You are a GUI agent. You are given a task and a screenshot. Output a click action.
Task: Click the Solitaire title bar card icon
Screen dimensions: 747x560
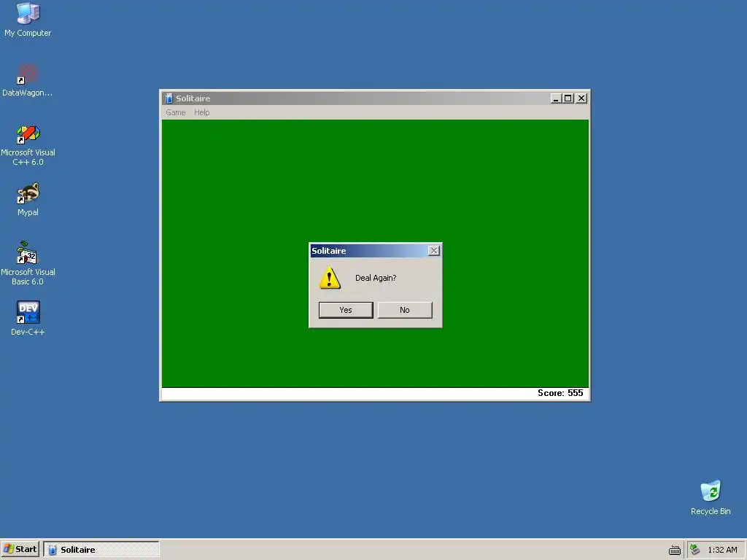(x=169, y=98)
